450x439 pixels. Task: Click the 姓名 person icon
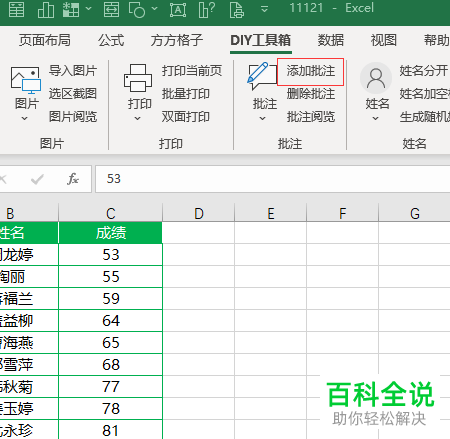point(376,79)
